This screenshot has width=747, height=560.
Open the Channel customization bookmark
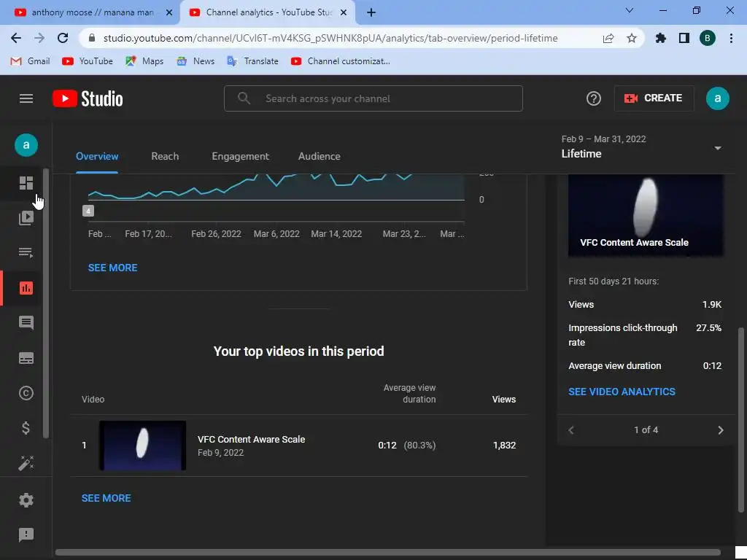pyautogui.click(x=340, y=61)
